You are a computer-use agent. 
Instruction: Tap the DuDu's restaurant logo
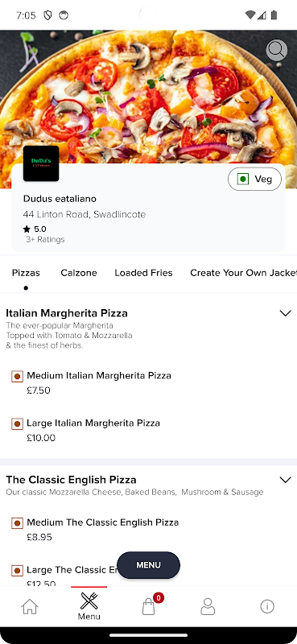(41, 163)
